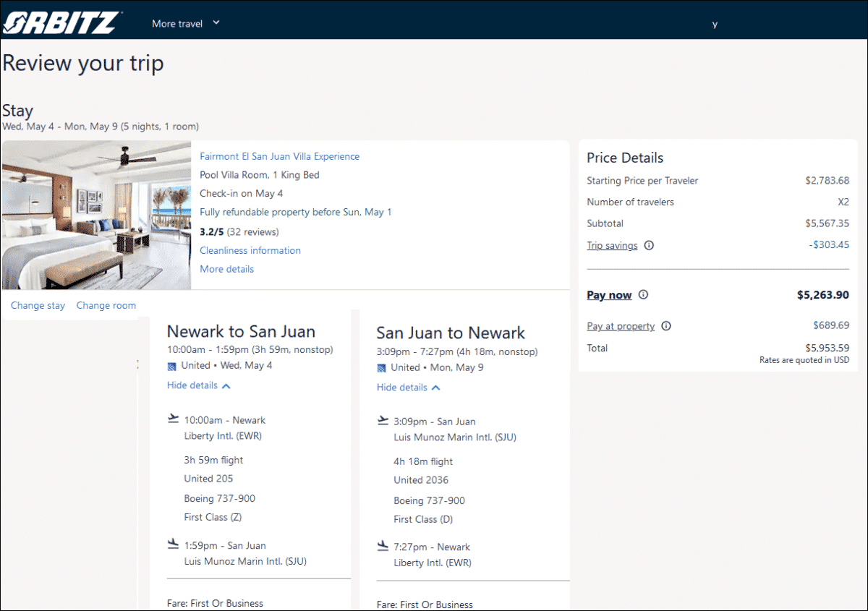Click the -$303.45 trip savings amount

[x=829, y=245]
